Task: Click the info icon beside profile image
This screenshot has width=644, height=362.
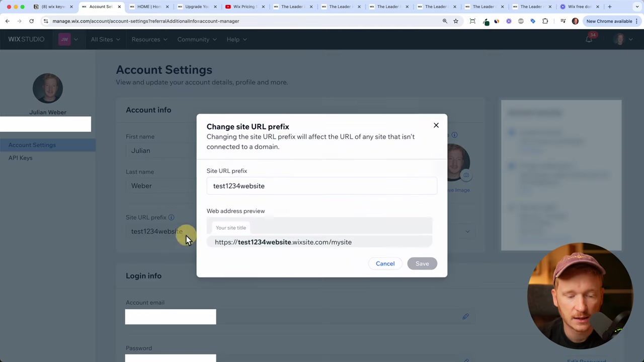Action: tap(454, 135)
